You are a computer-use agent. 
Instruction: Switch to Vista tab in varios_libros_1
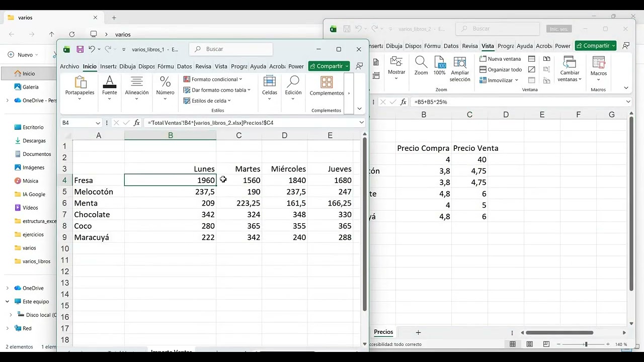(221, 66)
